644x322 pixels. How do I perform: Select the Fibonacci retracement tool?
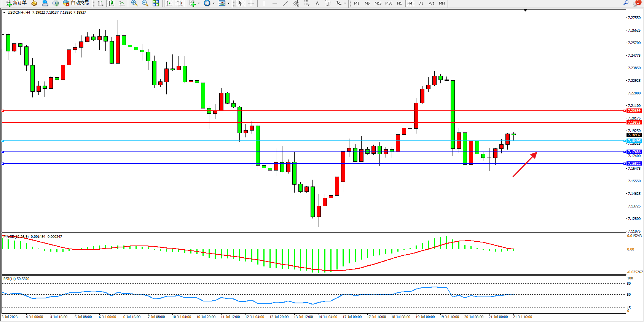pos(306,3)
